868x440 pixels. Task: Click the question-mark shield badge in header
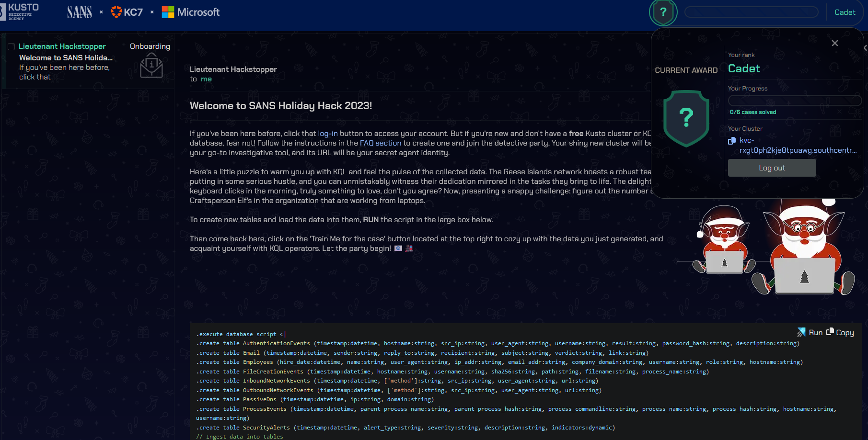coord(663,12)
